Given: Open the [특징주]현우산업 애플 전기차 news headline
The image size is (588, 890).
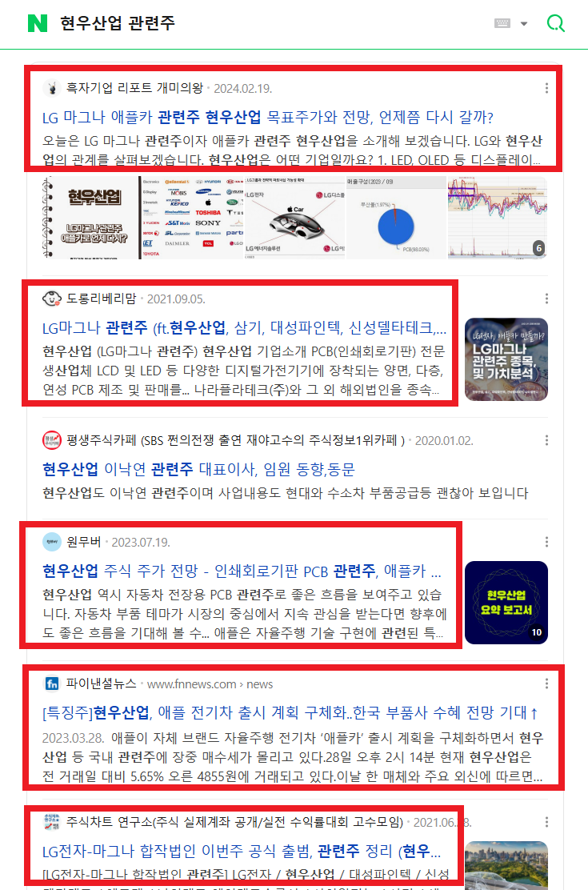Looking at the screenshot, I should [x=290, y=713].
